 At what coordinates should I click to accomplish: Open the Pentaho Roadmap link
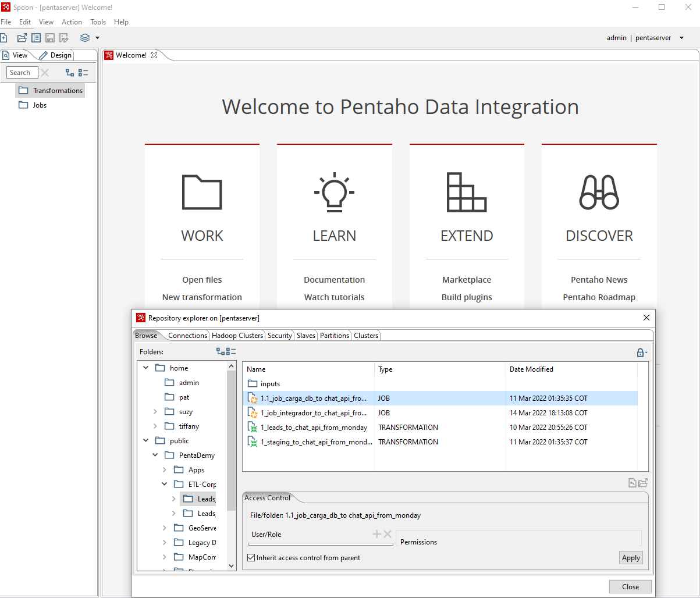(599, 297)
